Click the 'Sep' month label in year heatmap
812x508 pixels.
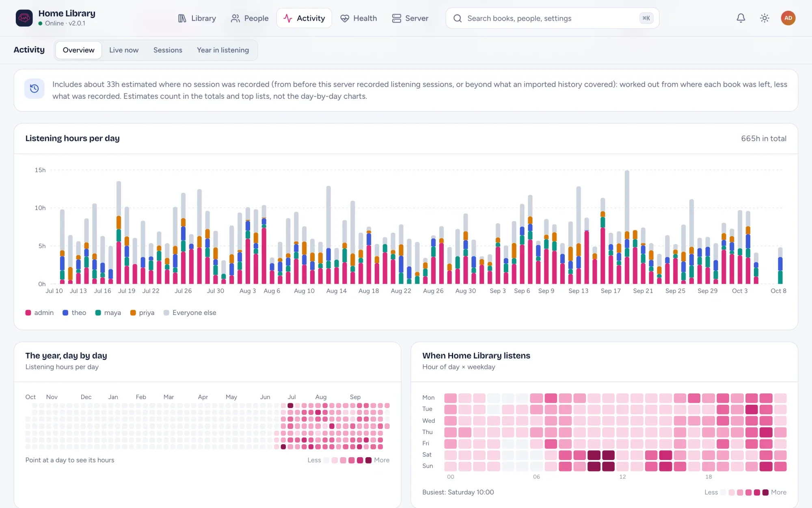click(x=355, y=397)
